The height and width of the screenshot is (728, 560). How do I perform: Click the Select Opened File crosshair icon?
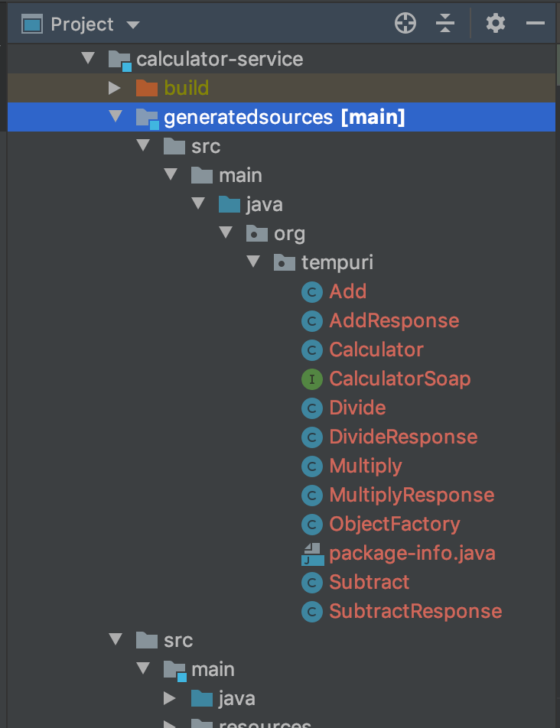pyautogui.click(x=405, y=23)
